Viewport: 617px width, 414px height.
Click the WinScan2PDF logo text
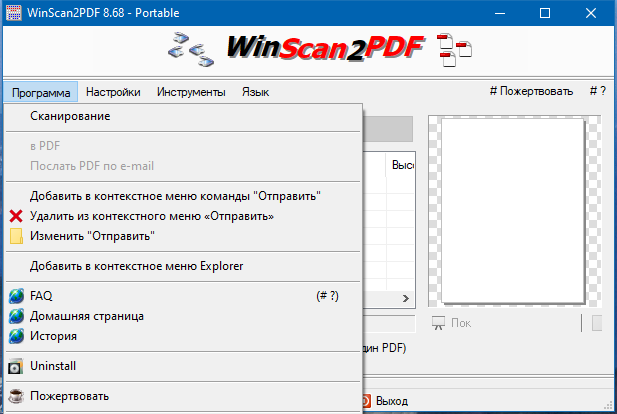[325, 48]
